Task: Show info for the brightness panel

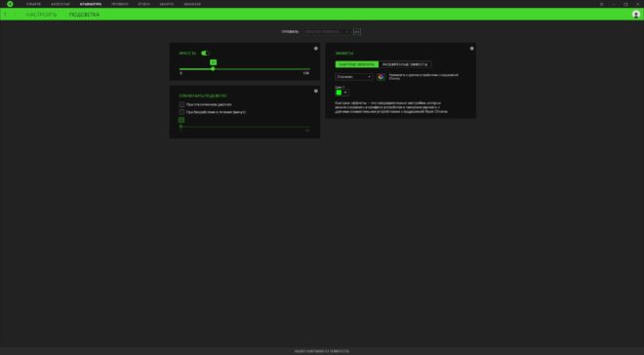Action: click(x=316, y=49)
